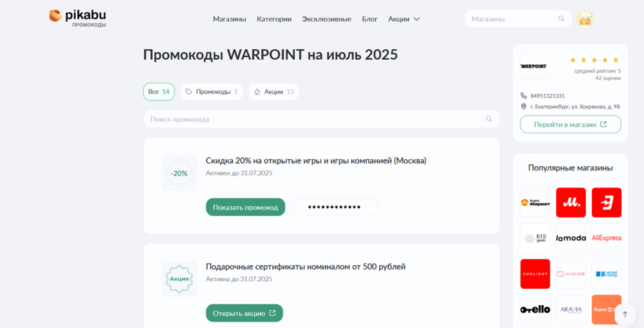644x328 pixels.
Task: Click the Акция badge on certificates offer
Action: [x=179, y=279]
